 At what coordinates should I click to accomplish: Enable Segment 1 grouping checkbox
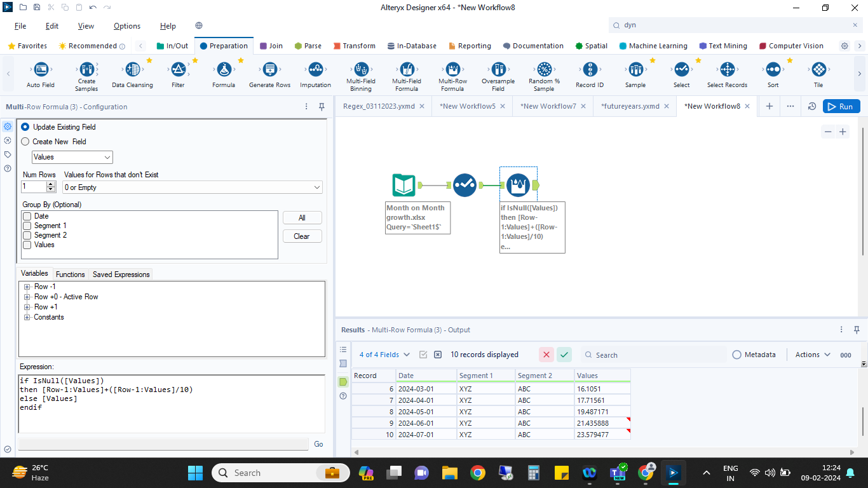[27, 226]
